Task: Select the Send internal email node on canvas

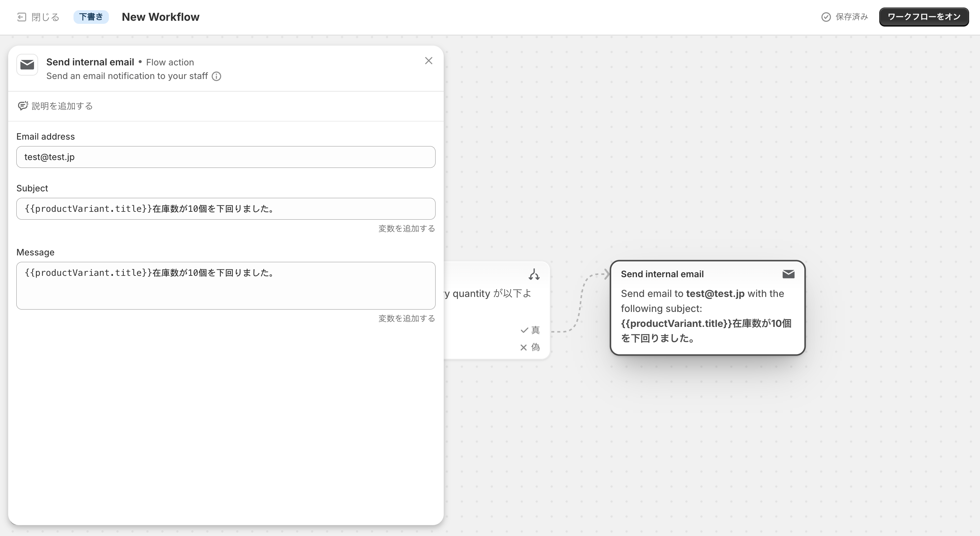Action: (x=708, y=308)
